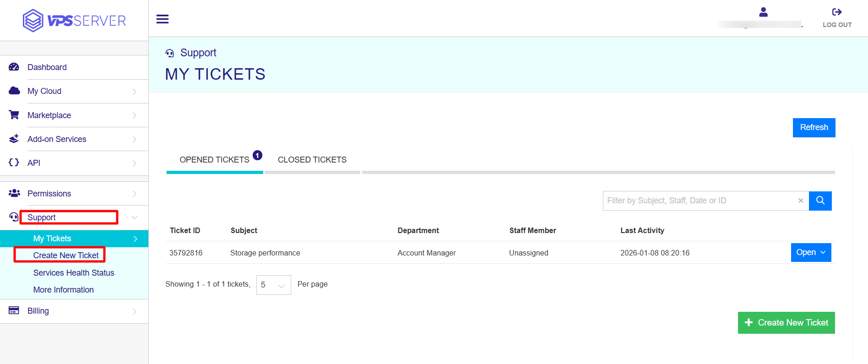
Task: Open the ticket status Open dropdown
Action: pyautogui.click(x=811, y=252)
